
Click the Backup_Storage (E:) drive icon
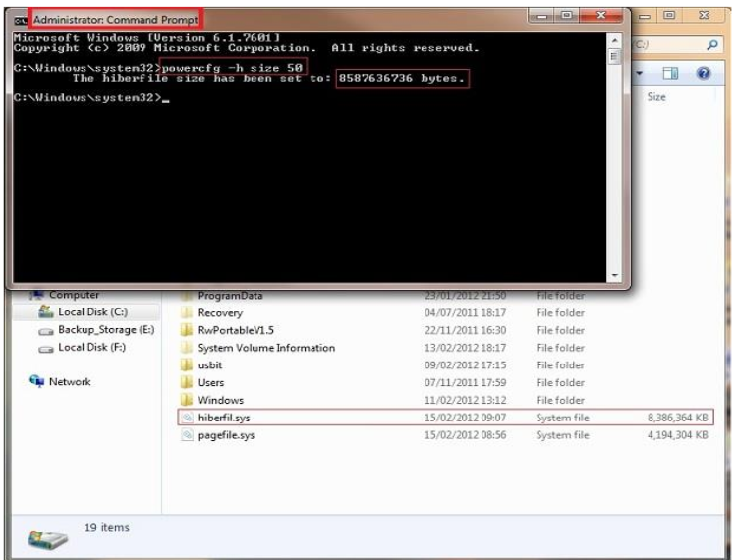[45, 332]
